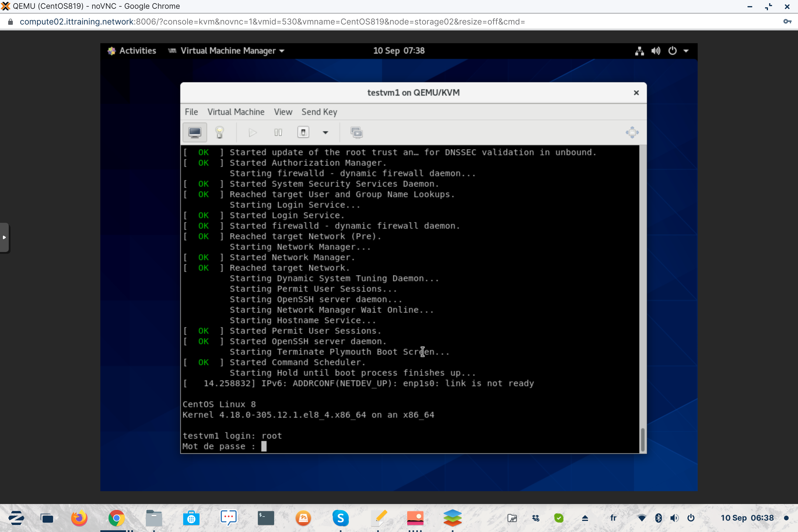Click the Activities button in GNOME
Image resolution: width=798 pixels, height=532 pixels.
(x=132, y=50)
